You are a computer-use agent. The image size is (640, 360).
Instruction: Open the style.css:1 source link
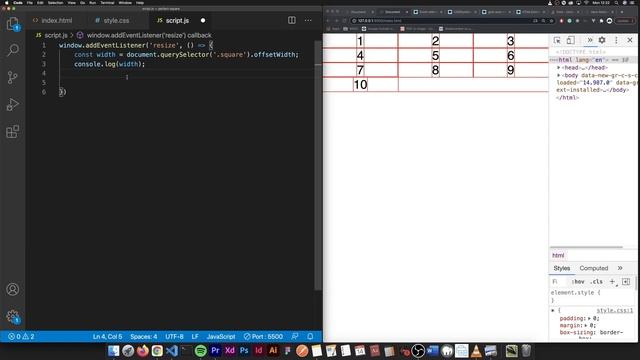pos(614,311)
